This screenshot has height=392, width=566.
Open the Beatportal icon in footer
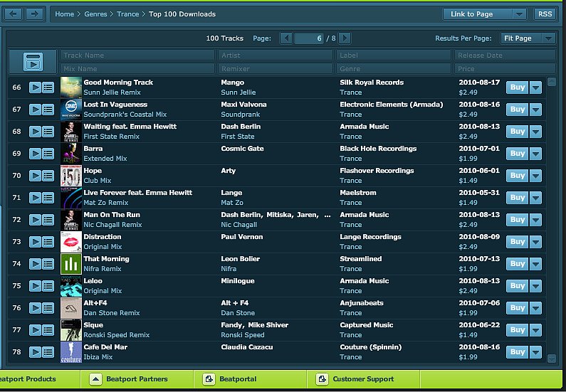[209, 379]
